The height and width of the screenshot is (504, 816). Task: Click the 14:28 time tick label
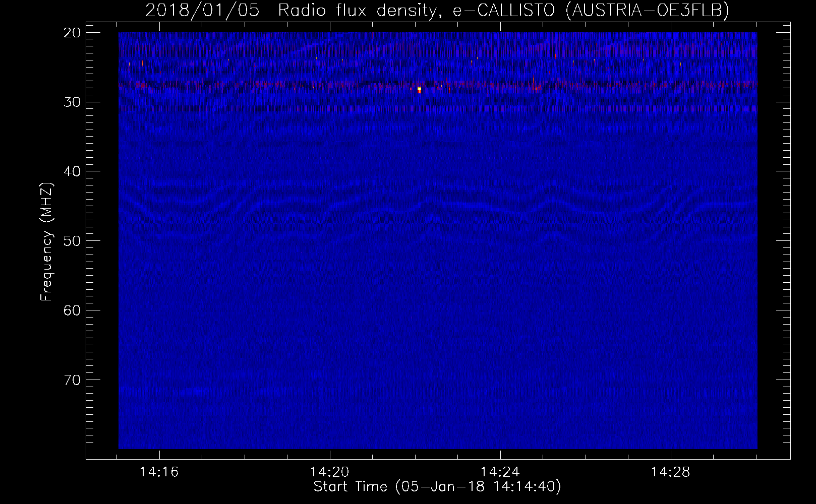pyautogui.click(x=671, y=472)
